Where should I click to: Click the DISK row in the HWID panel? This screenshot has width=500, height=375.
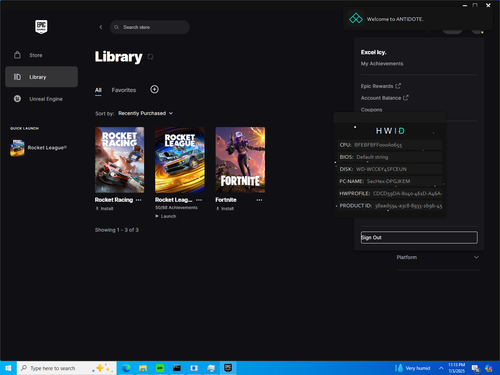390,169
